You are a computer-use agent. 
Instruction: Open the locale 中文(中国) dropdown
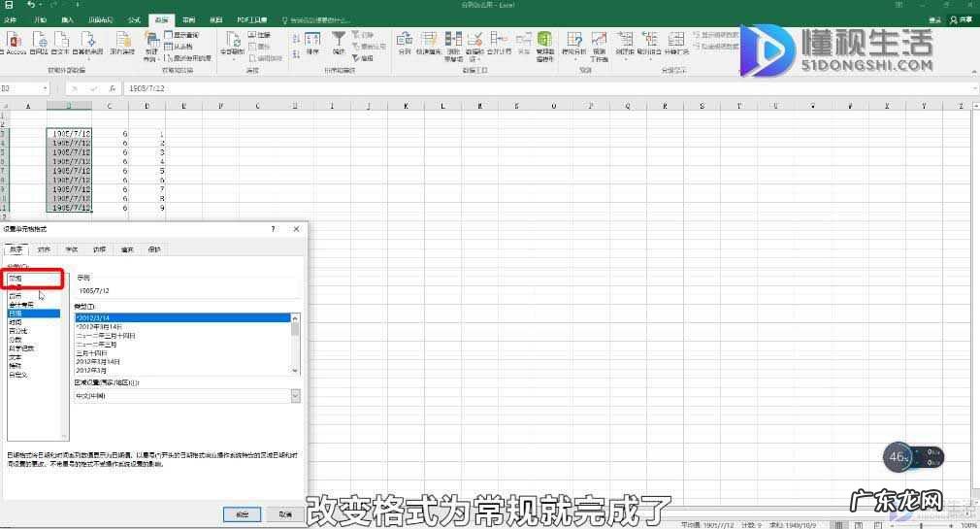point(295,396)
